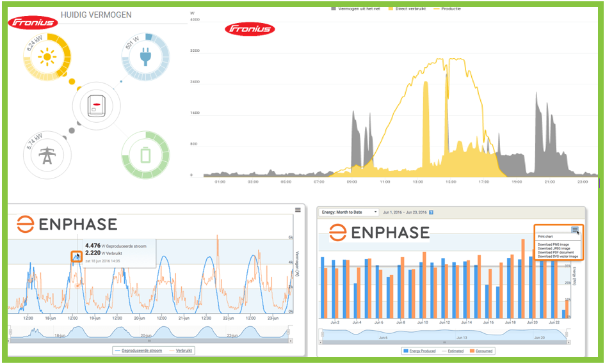Click the '8.24 kW' production value
This screenshot has height=364, width=605.
35,45
